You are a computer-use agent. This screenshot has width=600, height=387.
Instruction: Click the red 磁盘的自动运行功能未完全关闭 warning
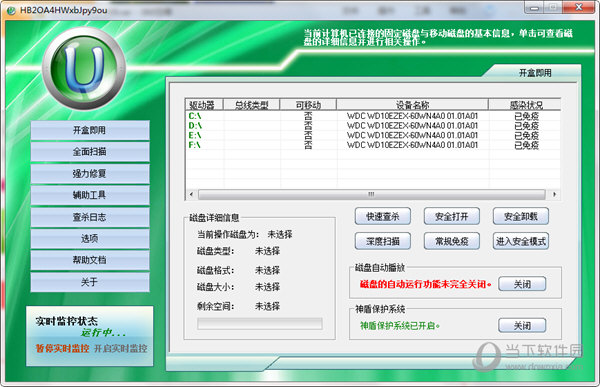click(x=426, y=284)
